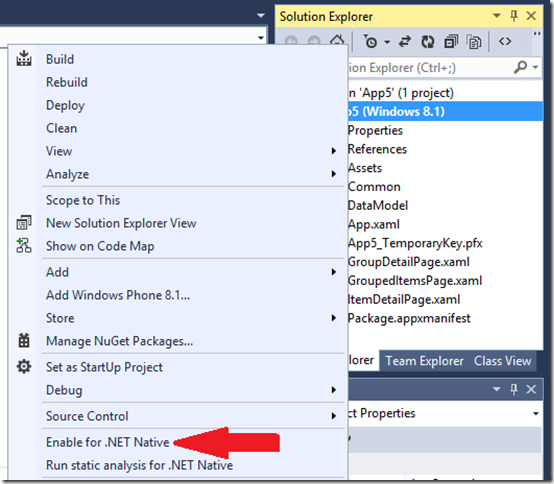The width and height of the screenshot is (554, 484).
Task: Toggle Show All Files icon
Action: click(474, 42)
